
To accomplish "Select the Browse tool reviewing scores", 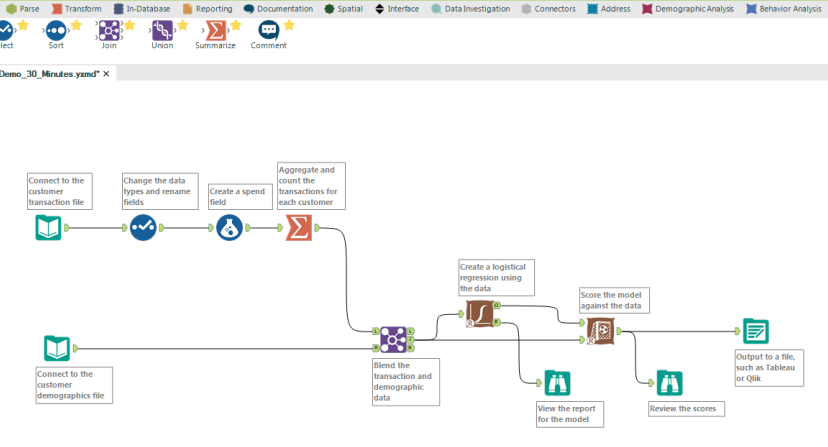I will coord(670,383).
